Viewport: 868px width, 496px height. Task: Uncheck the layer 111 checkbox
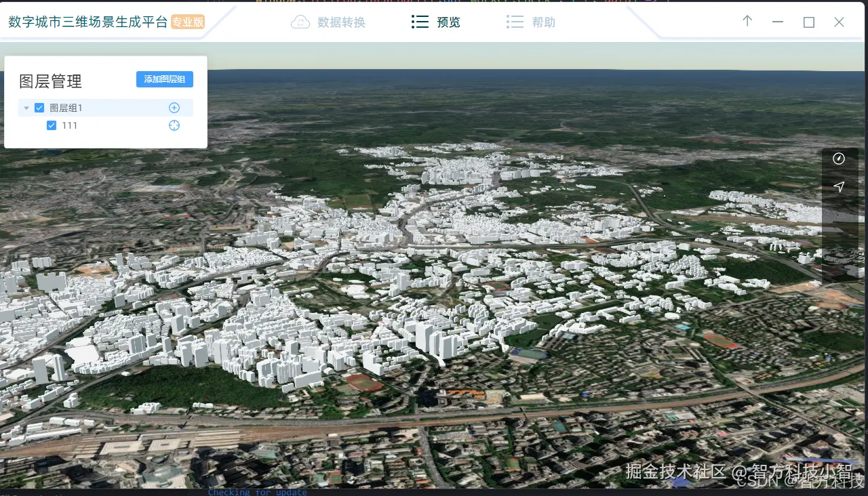52,125
